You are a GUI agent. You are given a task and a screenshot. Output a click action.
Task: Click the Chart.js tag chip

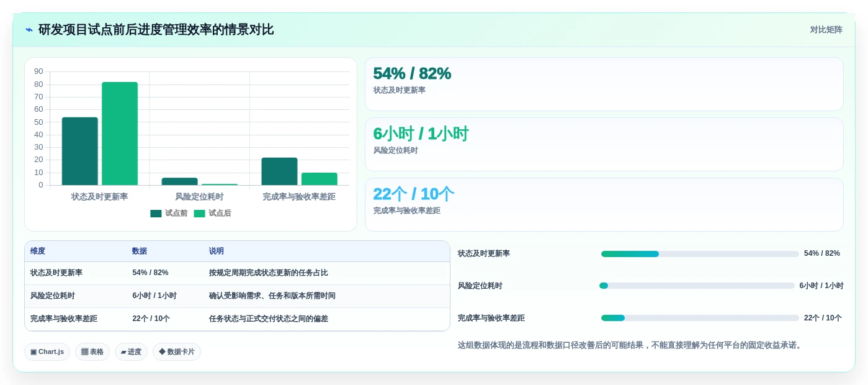(x=47, y=352)
